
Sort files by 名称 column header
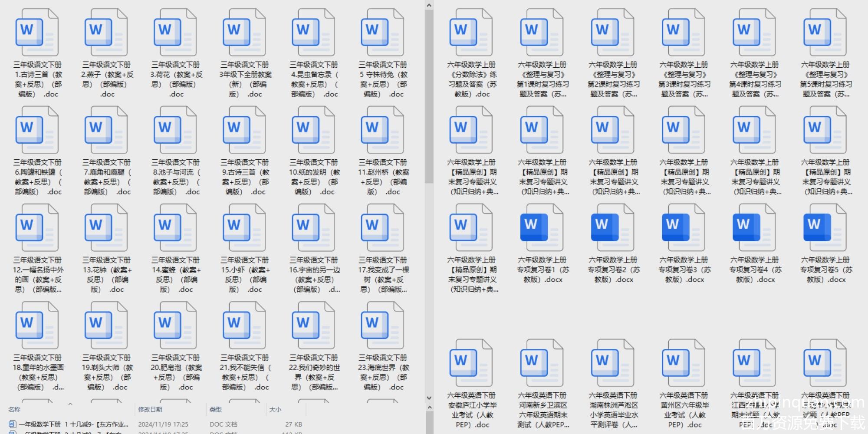pyautogui.click(x=14, y=409)
